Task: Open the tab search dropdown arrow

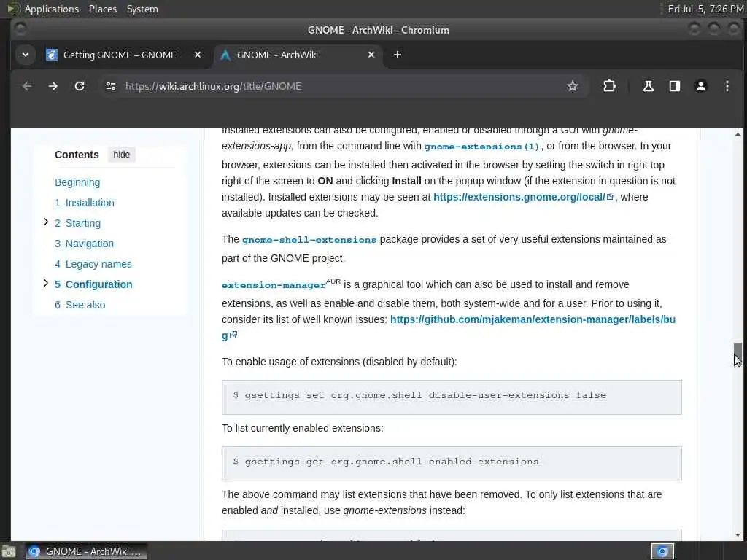Action: (26, 55)
